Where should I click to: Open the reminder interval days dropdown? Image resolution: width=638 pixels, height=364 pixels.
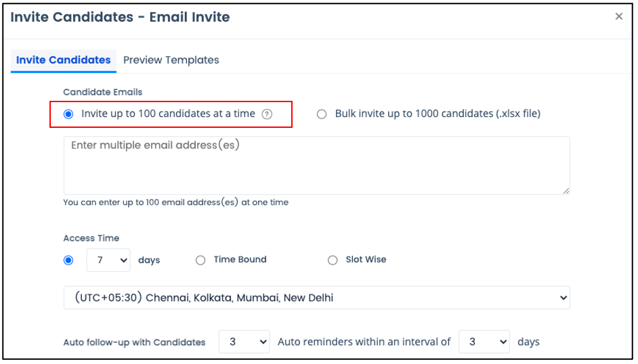(484, 342)
